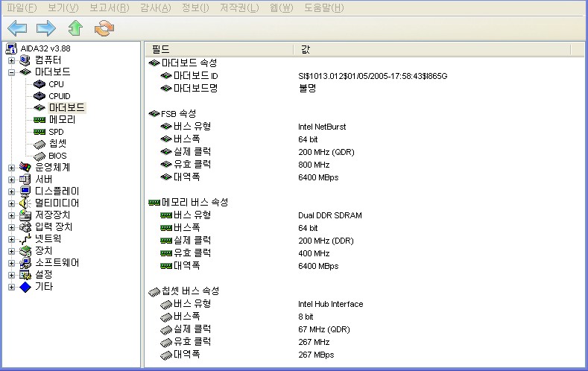Click the 저장장치 storage drive icon
The height and width of the screenshot is (371, 588).
click(x=25, y=215)
